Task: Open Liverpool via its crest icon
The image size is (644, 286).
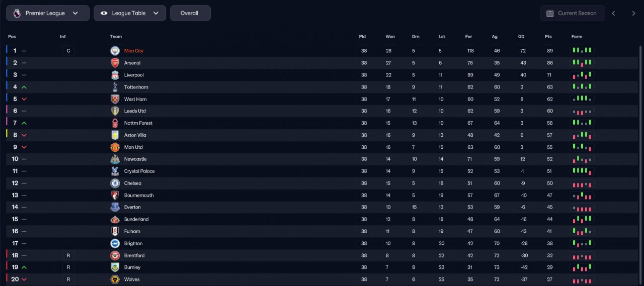Action: [115, 75]
